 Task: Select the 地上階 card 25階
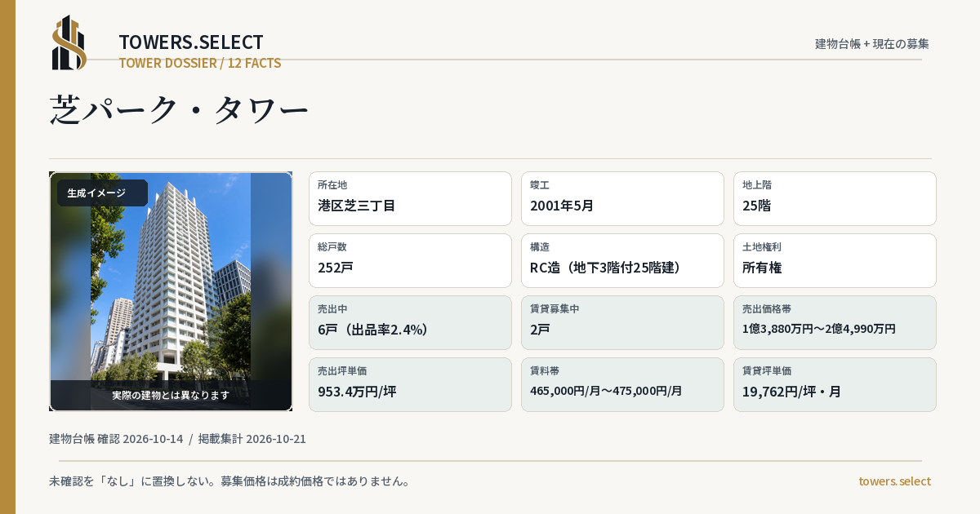[835, 198]
